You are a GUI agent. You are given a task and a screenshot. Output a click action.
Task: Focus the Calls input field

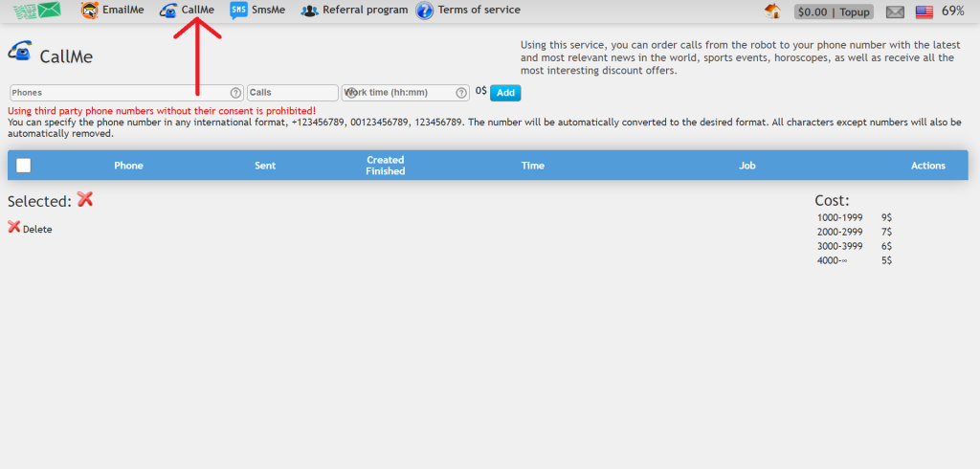tap(293, 93)
